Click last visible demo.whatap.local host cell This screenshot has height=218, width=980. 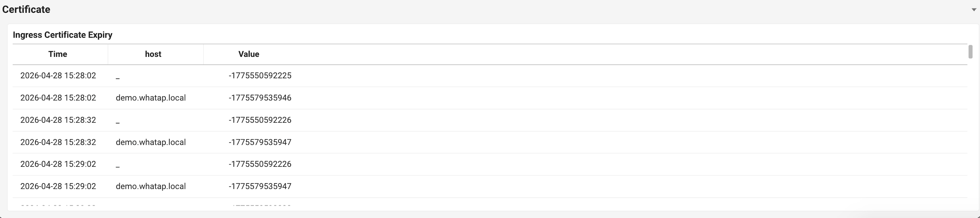(x=151, y=186)
